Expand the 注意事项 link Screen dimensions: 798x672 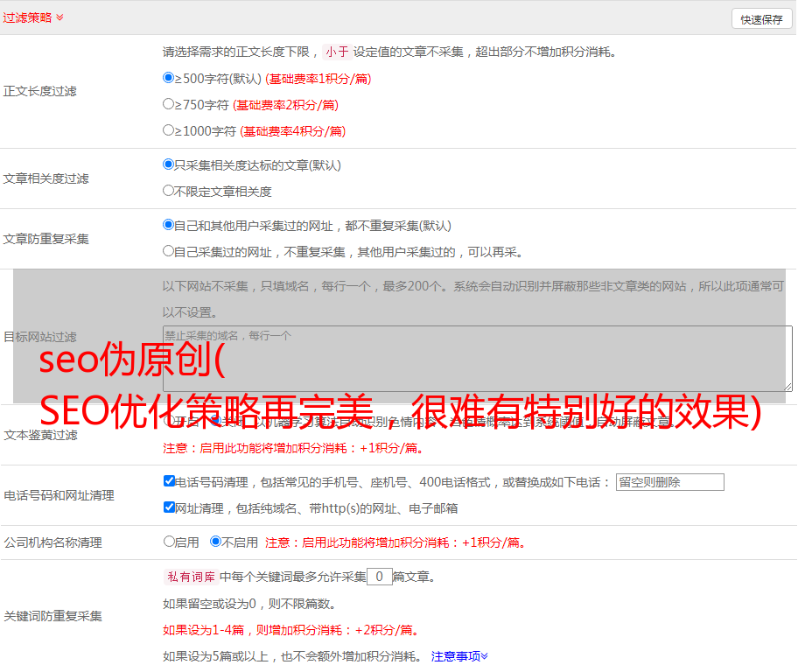(x=459, y=655)
